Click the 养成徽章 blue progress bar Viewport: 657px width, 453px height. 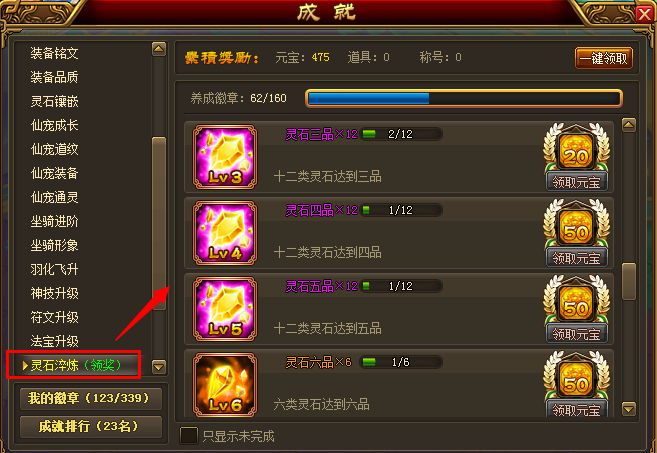coord(464,98)
